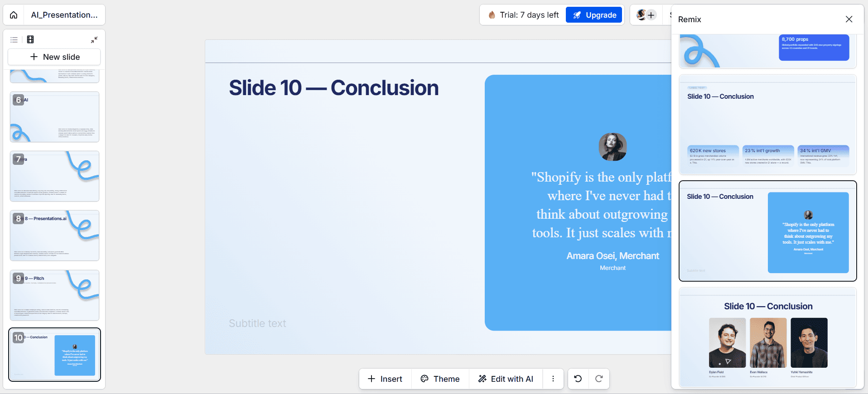Click the Upgrade button
Screen dimensions: 868x394
coord(594,15)
